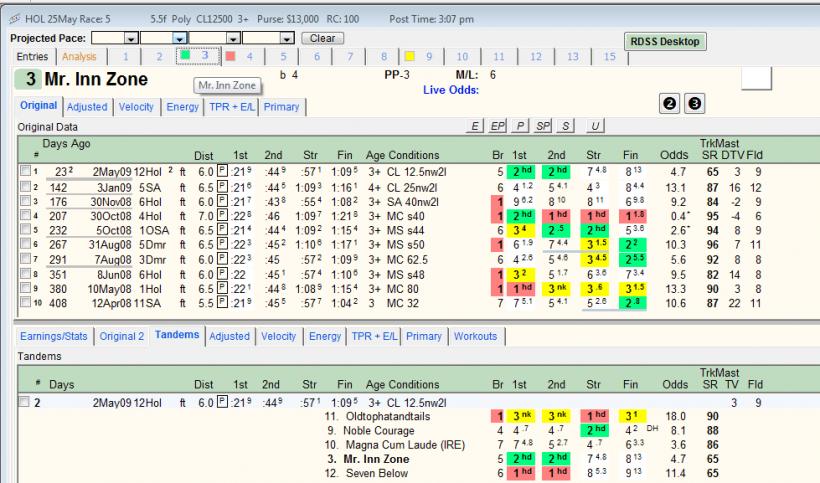Check the box for race line 6 (31Aug08)
The width and height of the screenshot is (820, 483).
click(x=25, y=244)
